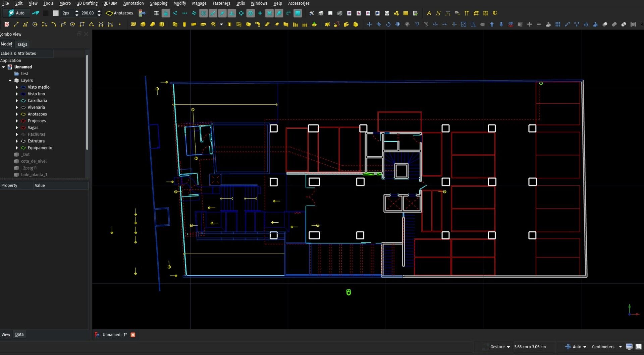Select the Dimension annotation tool
The image size is (644, 355).
[x=447, y=13]
